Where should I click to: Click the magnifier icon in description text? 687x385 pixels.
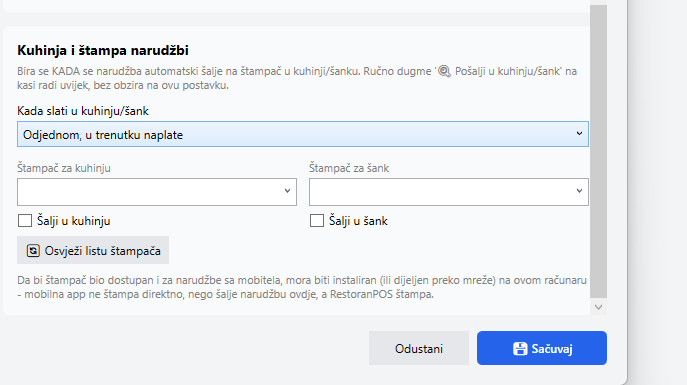point(444,71)
